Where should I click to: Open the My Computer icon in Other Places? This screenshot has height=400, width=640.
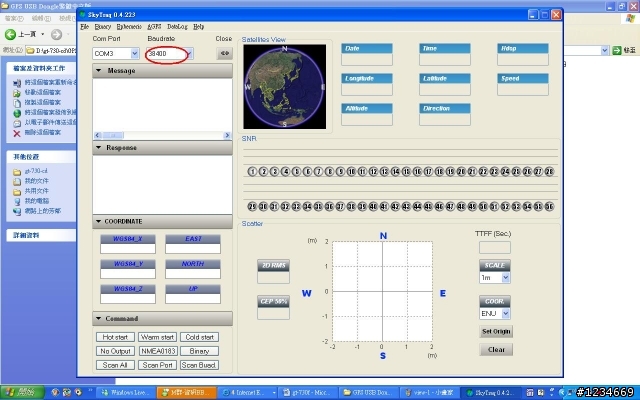(x=17, y=201)
